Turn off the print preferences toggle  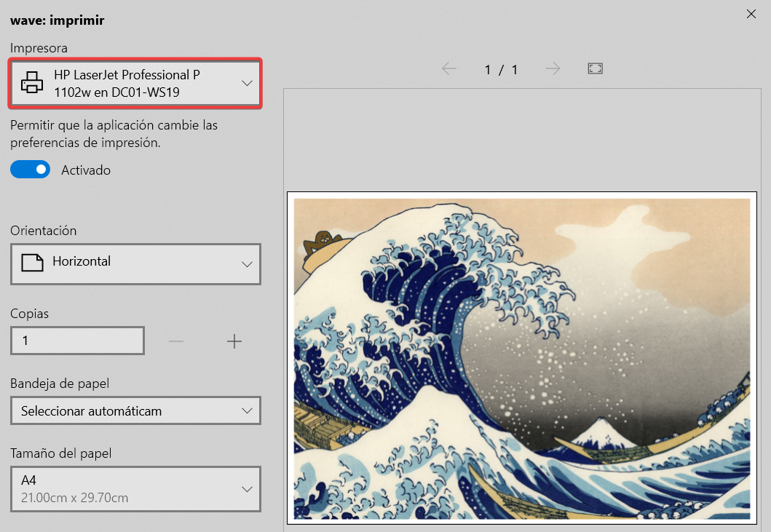tap(30, 170)
